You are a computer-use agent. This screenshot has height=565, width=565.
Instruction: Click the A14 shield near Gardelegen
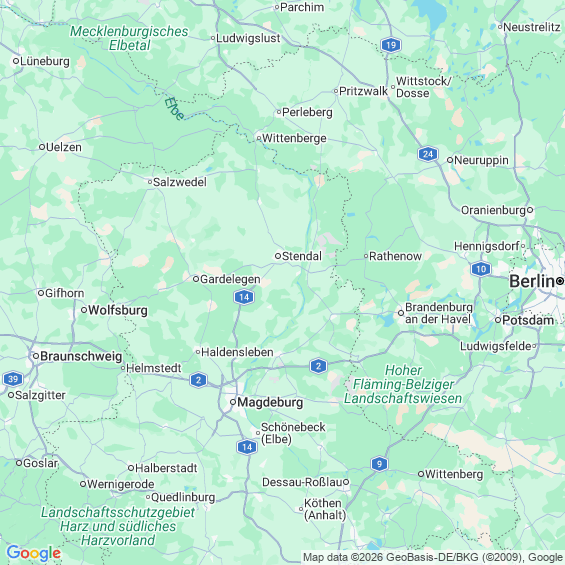tap(244, 297)
